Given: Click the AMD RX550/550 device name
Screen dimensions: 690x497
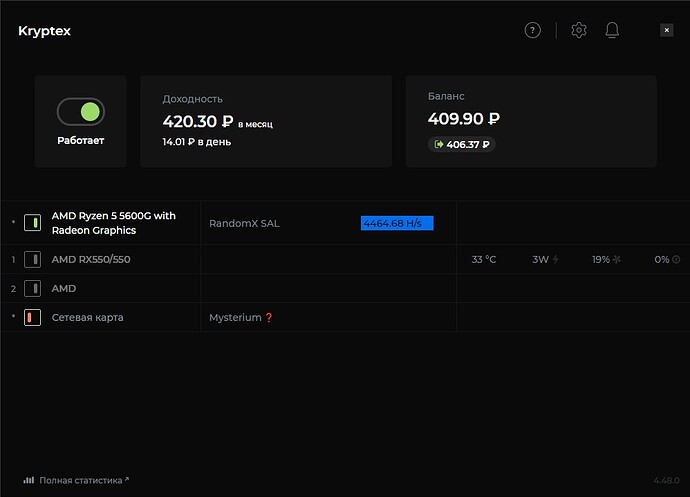Looking at the screenshot, I should [x=91, y=259].
